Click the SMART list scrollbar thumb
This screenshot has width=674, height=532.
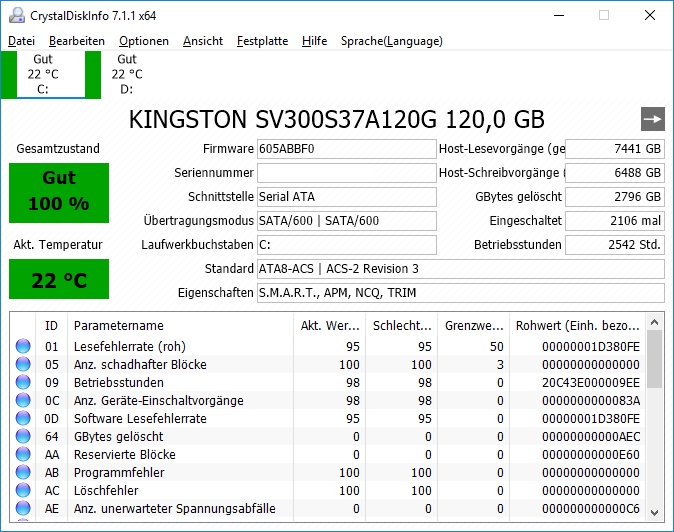click(x=655, y=359)
